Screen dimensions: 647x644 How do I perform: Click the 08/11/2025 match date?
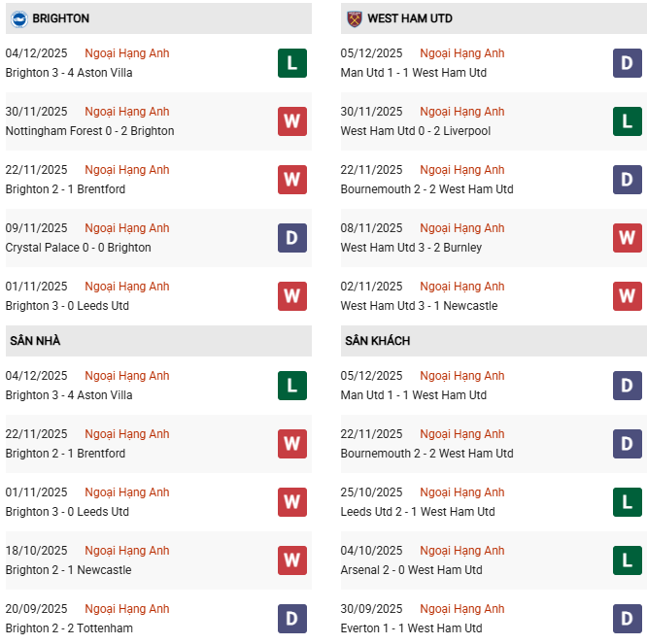click(x=373, y=228)
